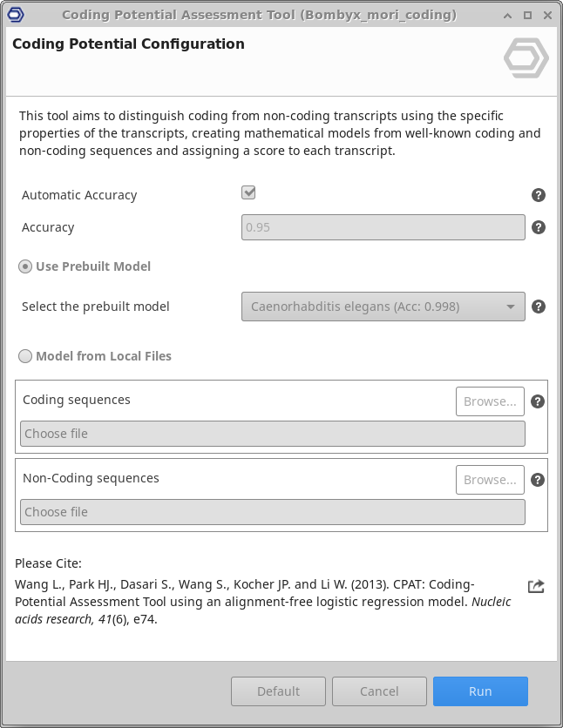
Task: Toggle the Automatic Accuracy checkbox
Action: click(x=248, y=193)
